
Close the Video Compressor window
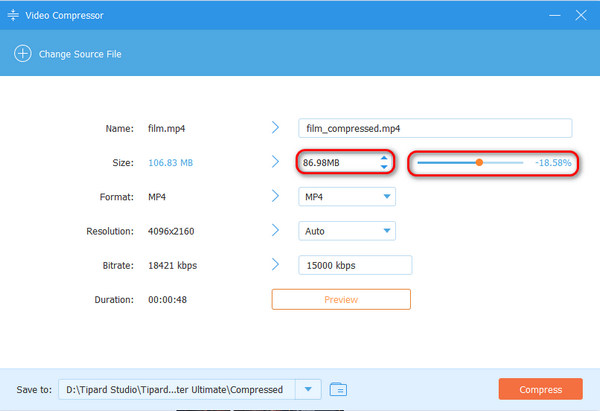pyautogui.click(x=581, y=15)
